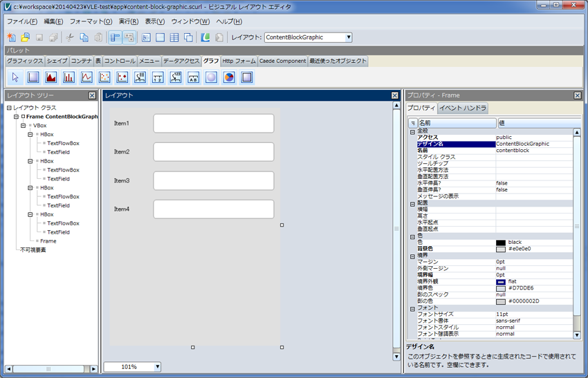588x378 pixels.
Task: Click the new file toolbar icon
Action: pyautogui.click(x=11, y=37)
